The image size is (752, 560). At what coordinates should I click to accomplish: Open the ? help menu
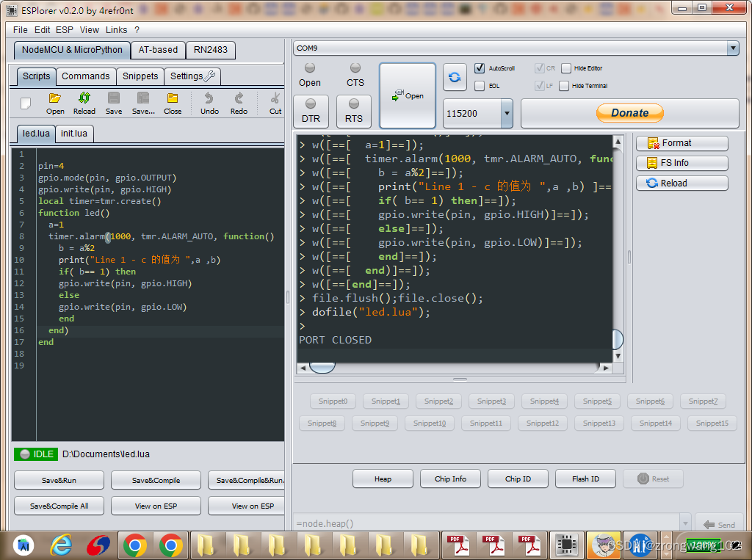pyautogui.click(x=137, y=30)
